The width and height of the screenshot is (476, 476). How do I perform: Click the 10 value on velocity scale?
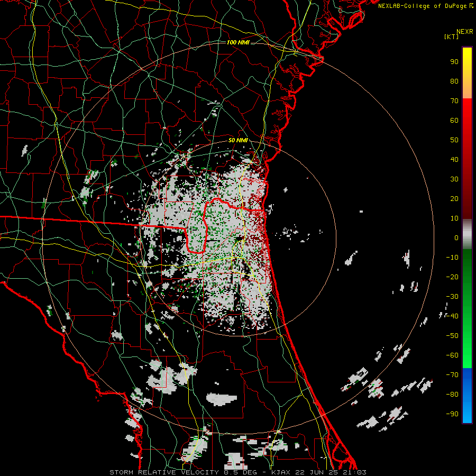tap(454, 218)
